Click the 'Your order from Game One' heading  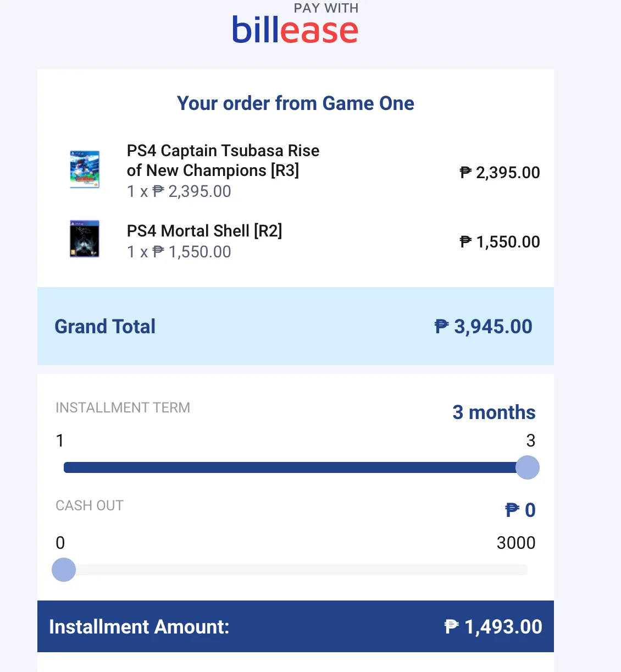click(296, 103)
